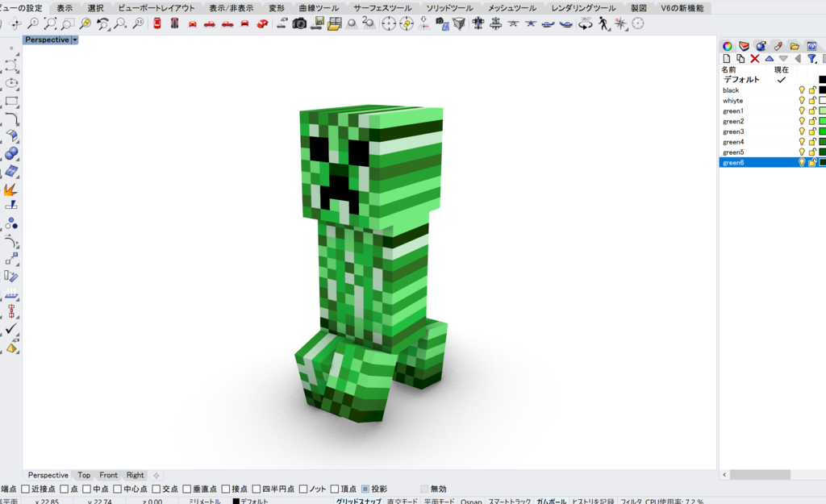826x504 pixels.
Task: Click the Zoom Window icon
Action: coord(68,23)
